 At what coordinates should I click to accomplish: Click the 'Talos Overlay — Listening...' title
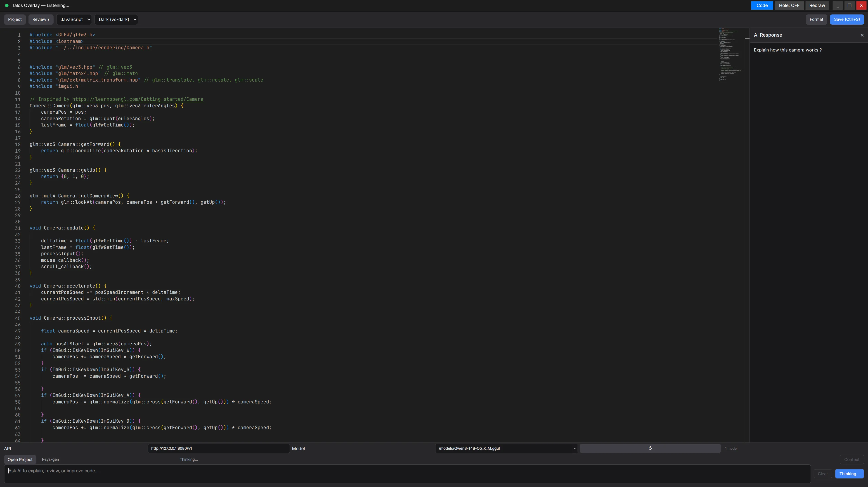[40, 5]
